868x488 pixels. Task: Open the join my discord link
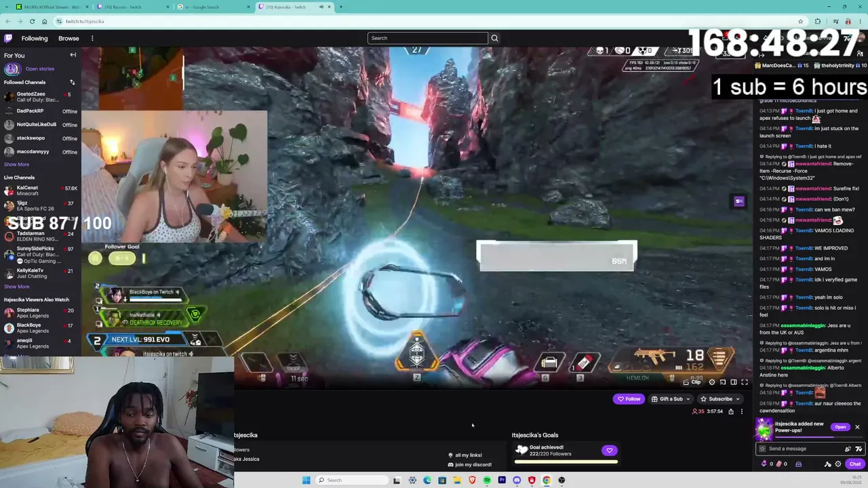click(x=469, y=465)
